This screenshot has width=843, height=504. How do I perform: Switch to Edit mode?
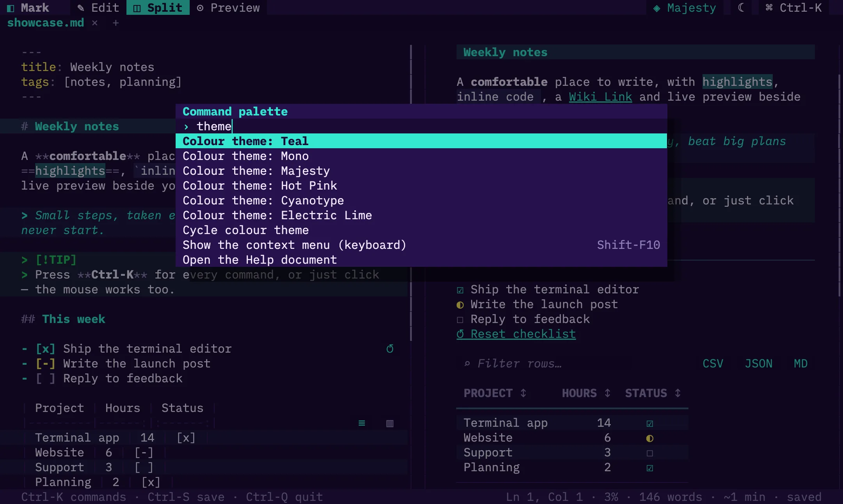pos(98,7)
